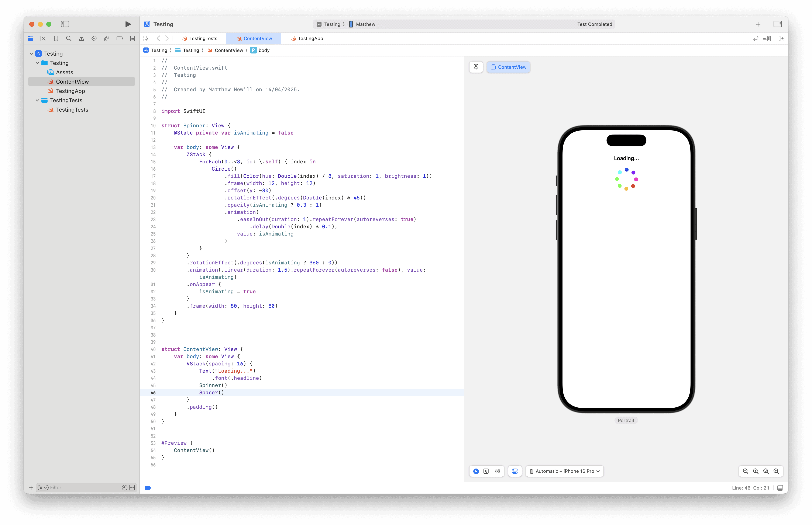Image resolution: width=812 pixels, height=525 pixels.
Task: Collapse the TestingTests group in the navigator
Action: 38,100
